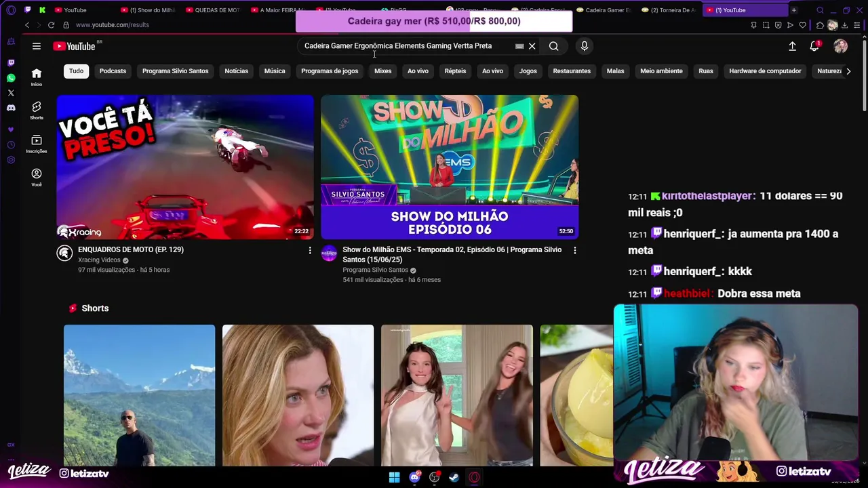Open the Xracing Videos channel link
Viewport: 868px width, 488px height.
click(x=99, y=260)
